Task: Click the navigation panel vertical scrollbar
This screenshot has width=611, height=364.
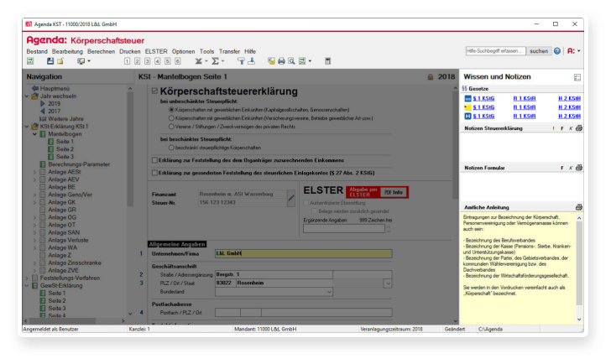Action: (129, 168)
